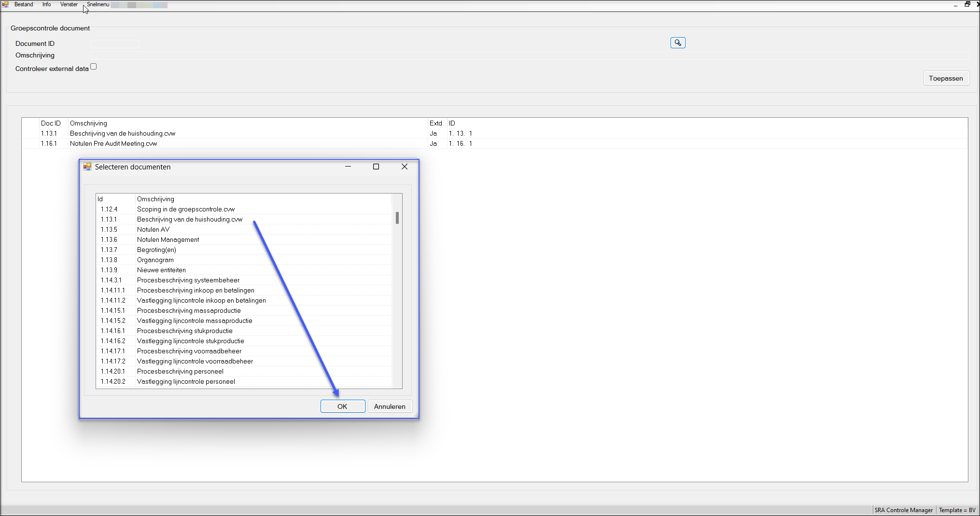Click Template = BV in the status bar

click(957, 510)
